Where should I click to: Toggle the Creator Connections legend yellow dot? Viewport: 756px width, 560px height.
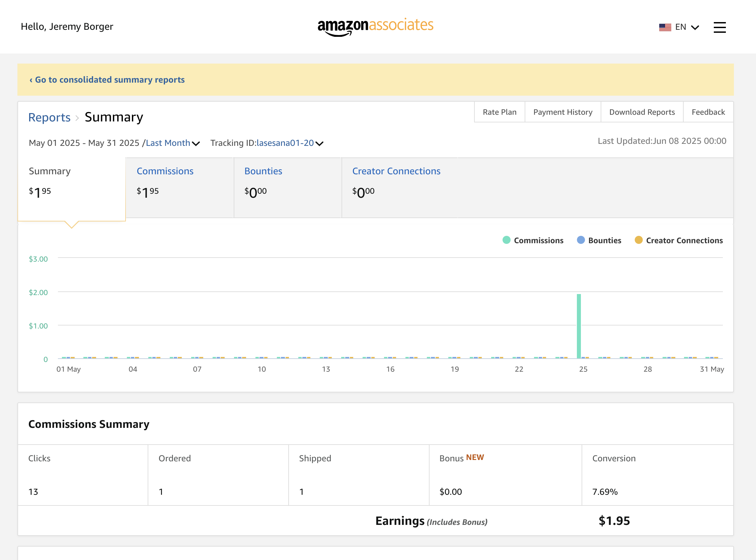(x=638, y=240)
